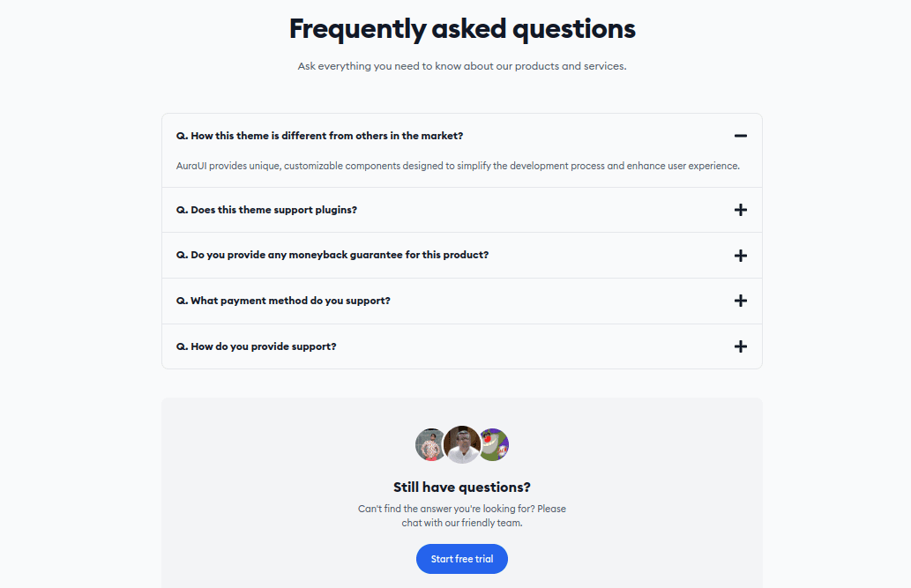Click the center team member avatar
911x588 pixels.
pyautogui.click(x=462, y=444)
